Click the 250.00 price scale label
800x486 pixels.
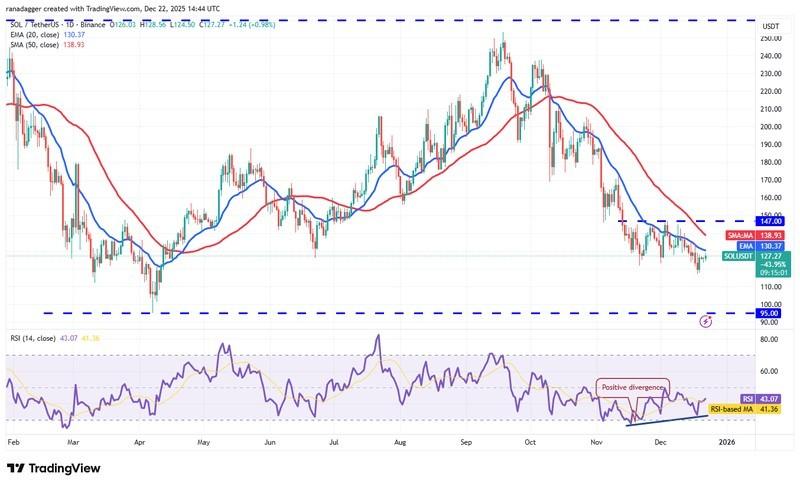pos(771,38)
